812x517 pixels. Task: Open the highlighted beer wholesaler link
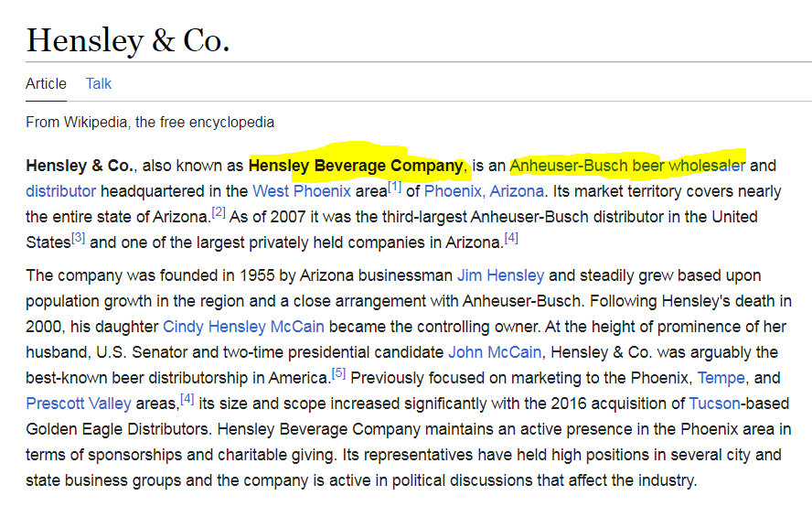[689, 166]
